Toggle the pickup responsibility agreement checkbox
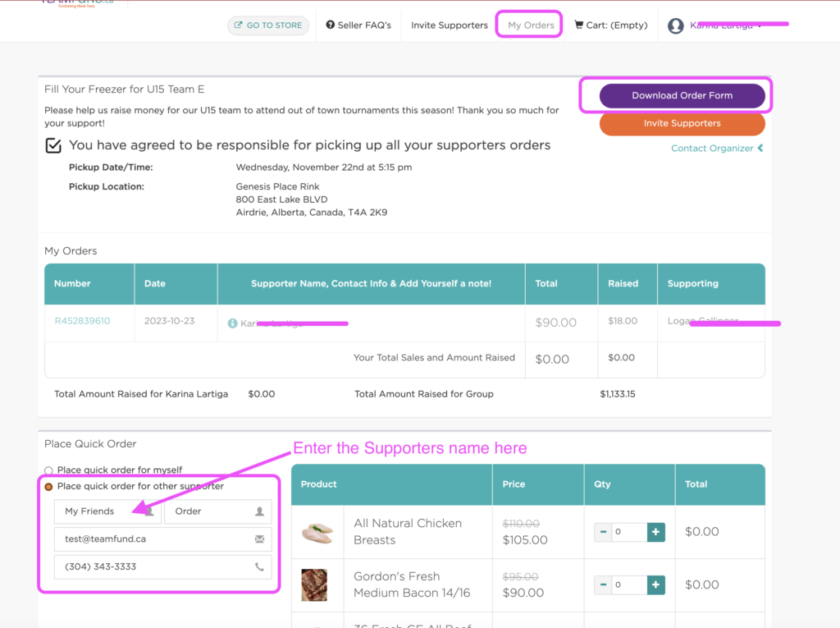The height and width of the screenshot is (628, 840). 53,145
